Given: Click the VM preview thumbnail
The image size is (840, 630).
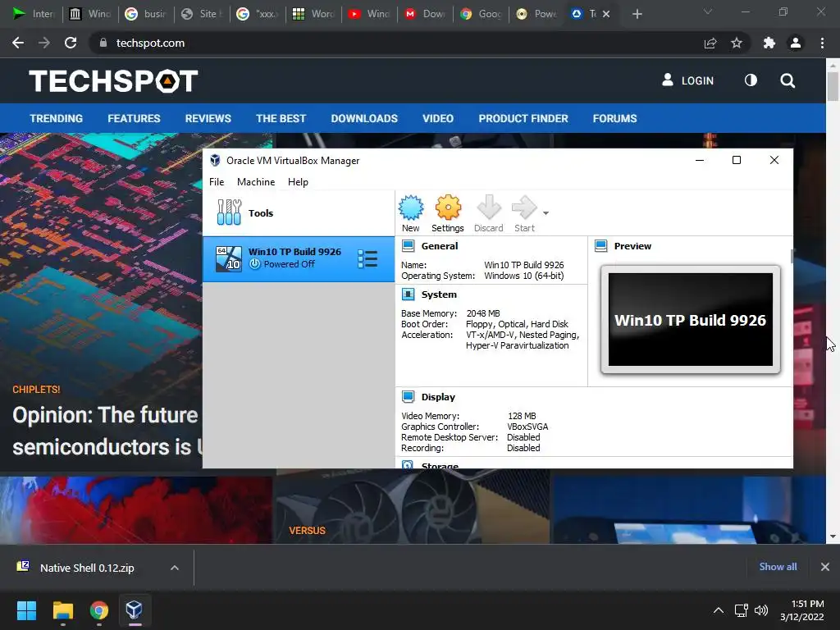Looking at the screenshot, I should pyautogui.click(x=691, y=319).
